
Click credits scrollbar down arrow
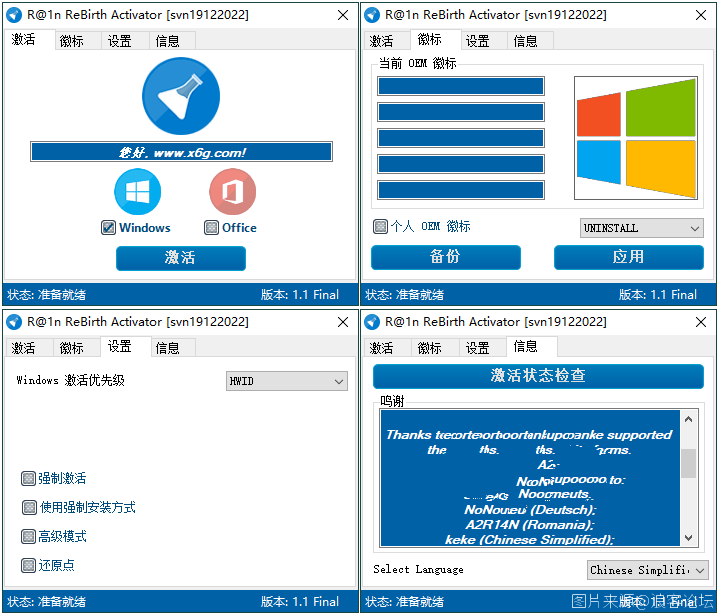(x=688, y=537)
